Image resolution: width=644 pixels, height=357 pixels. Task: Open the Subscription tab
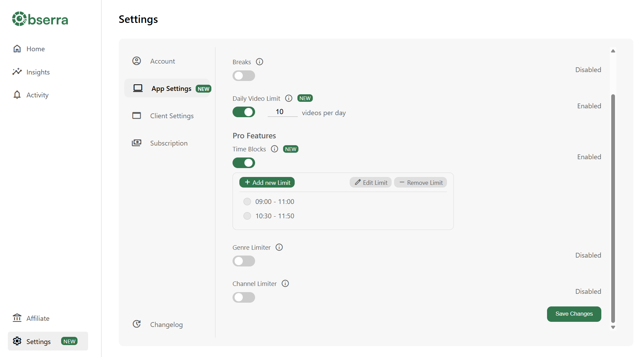(x=169, y=143)
